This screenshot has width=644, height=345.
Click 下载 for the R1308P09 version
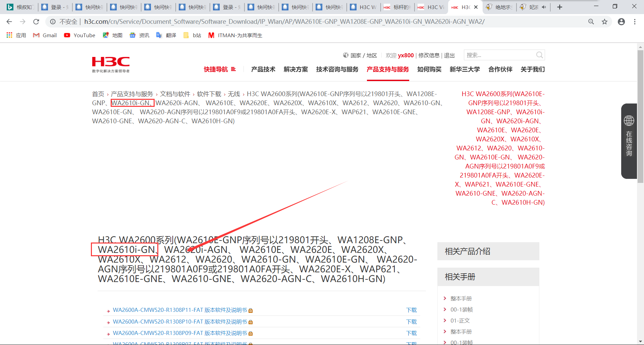click(x=412, y=333)
